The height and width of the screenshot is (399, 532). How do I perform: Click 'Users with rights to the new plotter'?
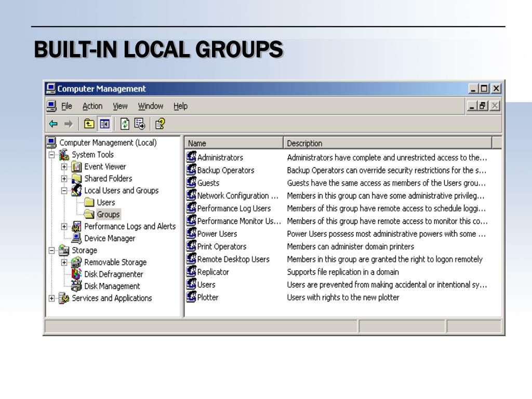click(x=343, y=297)
